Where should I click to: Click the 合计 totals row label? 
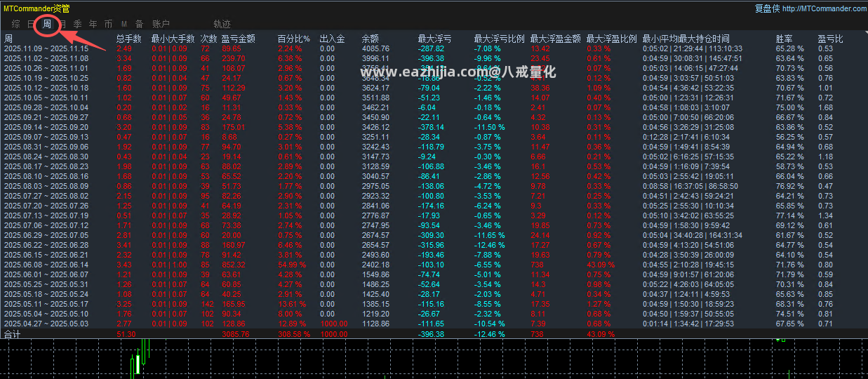(x=13, y=335)
